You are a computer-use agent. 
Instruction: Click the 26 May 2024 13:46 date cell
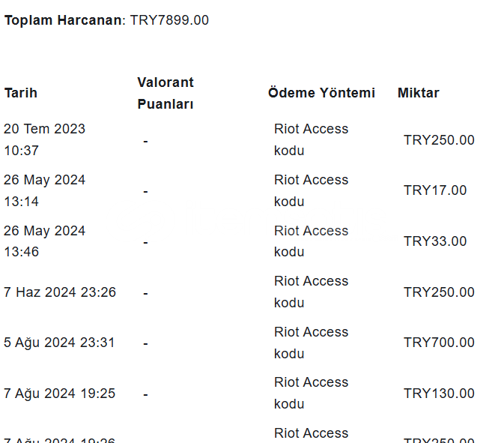click(x=44, y=241)
